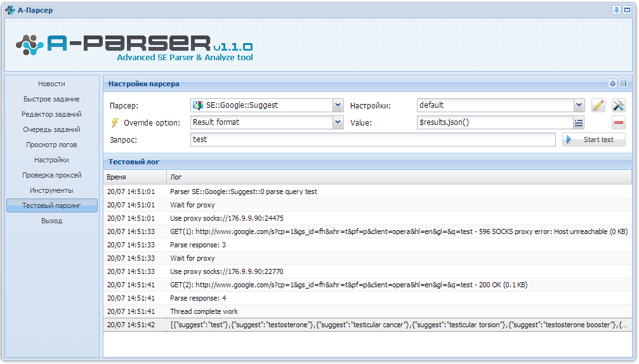Select log row 'Parse response: 4'

(x=367, y=299)
